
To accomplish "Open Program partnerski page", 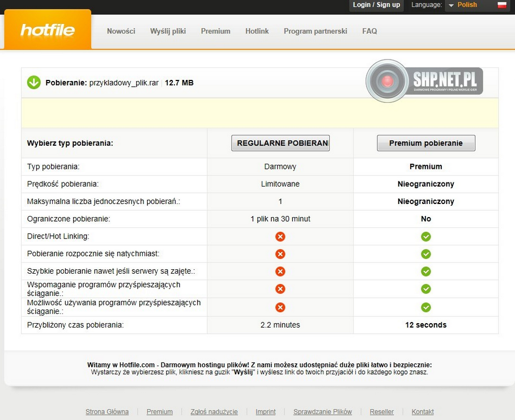I will pyautogui.click(x=316, y=31).
